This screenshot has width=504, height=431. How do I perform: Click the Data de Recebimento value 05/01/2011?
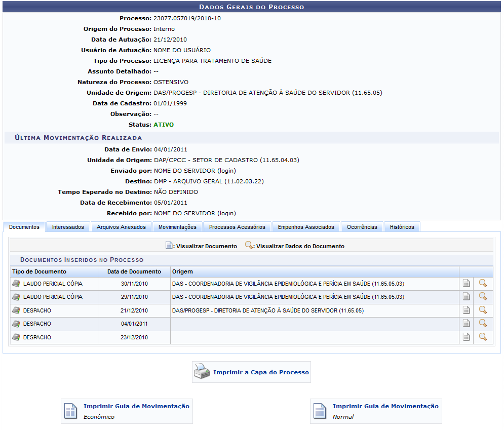[170, 203]
